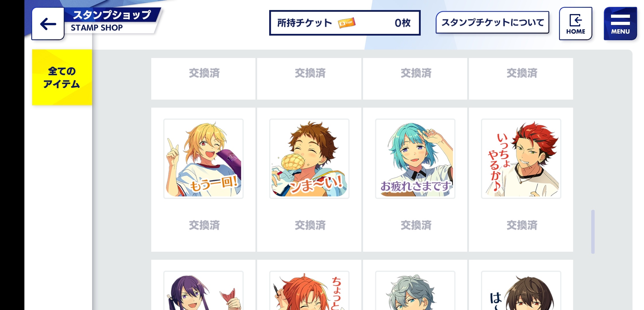Click 交換済 in the top-right card

pyautogui.click(x=522, y=73)
